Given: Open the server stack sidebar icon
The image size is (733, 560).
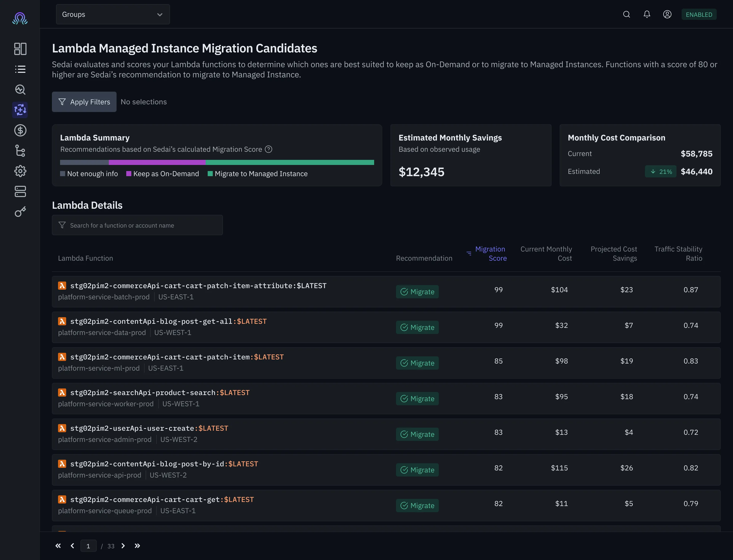Looking at the screenshot, I should 20,191.
